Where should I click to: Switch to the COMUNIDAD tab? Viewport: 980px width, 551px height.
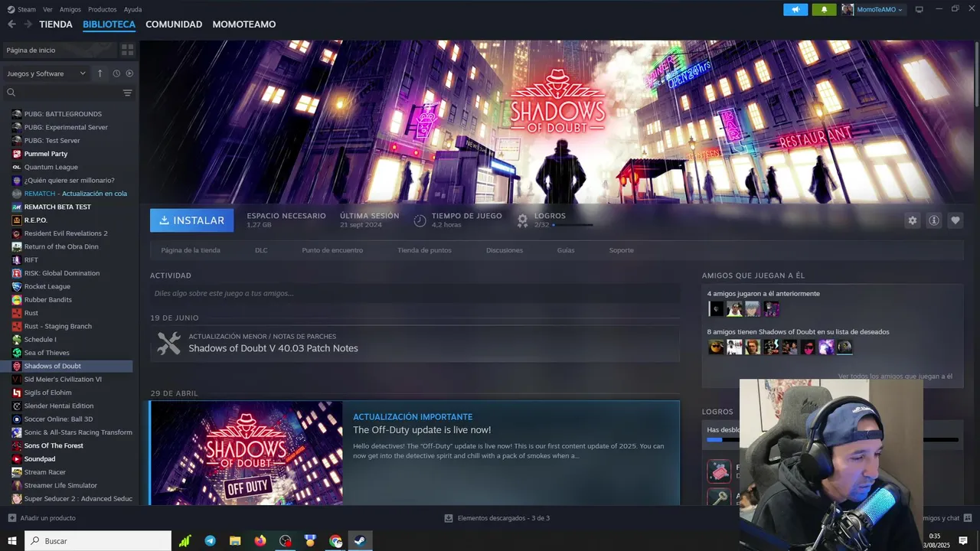click(174, 24)
